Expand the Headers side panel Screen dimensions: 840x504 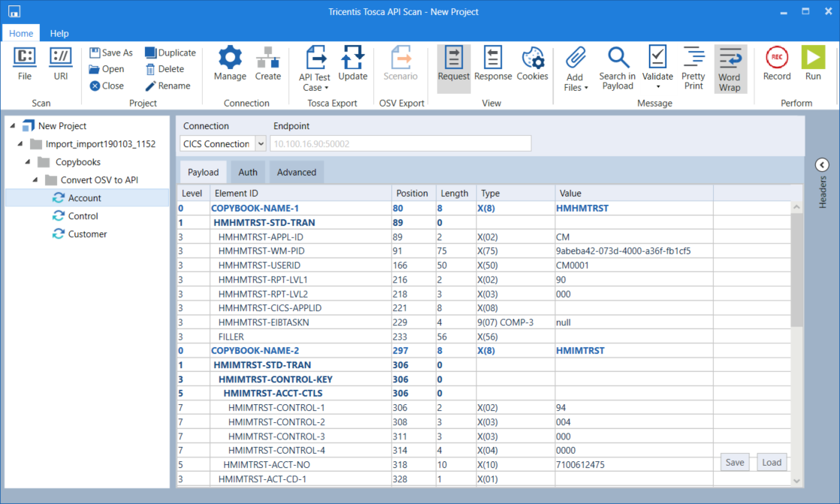pos(822,165)
